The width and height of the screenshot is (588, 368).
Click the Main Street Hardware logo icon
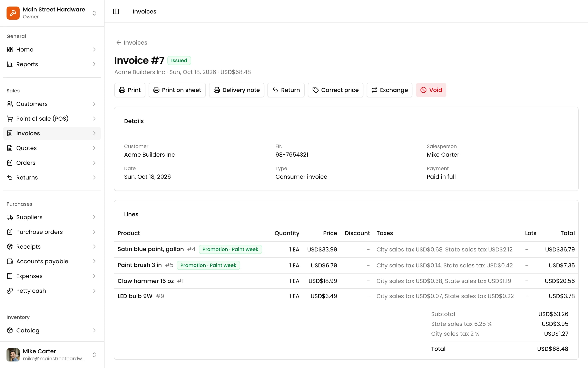[x=13, y=13]
